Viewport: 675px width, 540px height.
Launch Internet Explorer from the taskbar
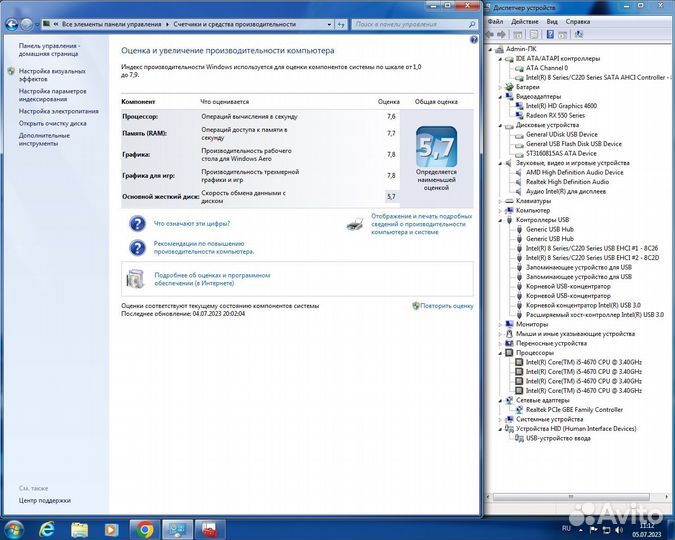tap(46, 529)
